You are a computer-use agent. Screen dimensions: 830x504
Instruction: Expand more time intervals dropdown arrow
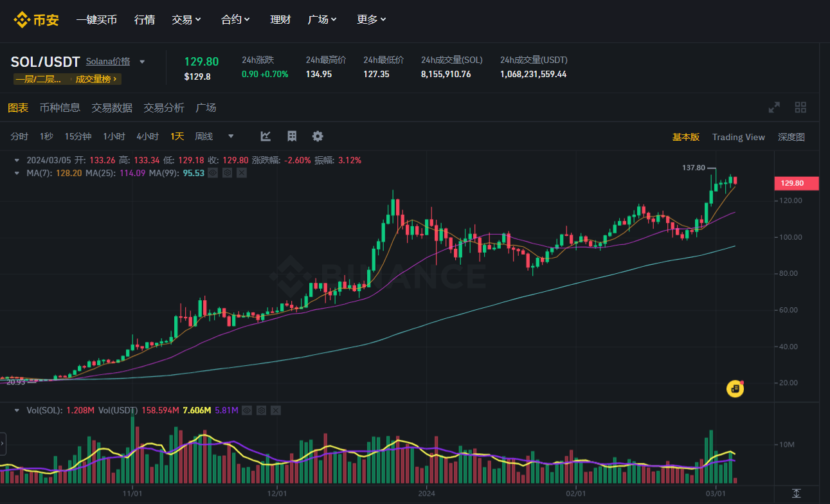click(231, 136)
